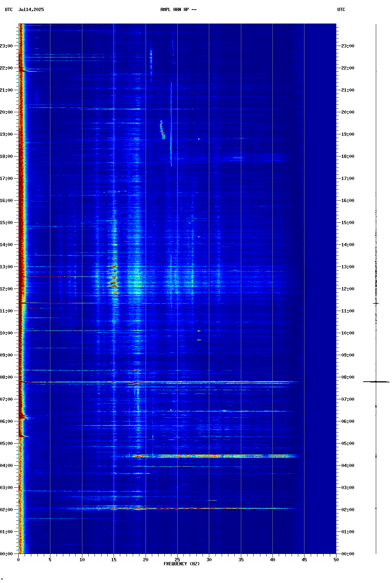Click 10:00 on the right time axis

tap(348, 333)
